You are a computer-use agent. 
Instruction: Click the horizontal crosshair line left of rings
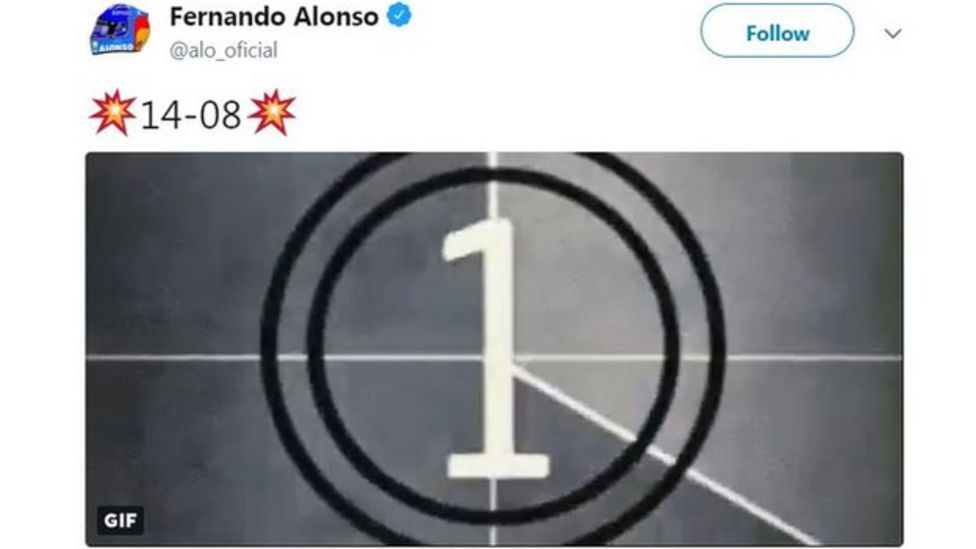click(x=173, y=357)
